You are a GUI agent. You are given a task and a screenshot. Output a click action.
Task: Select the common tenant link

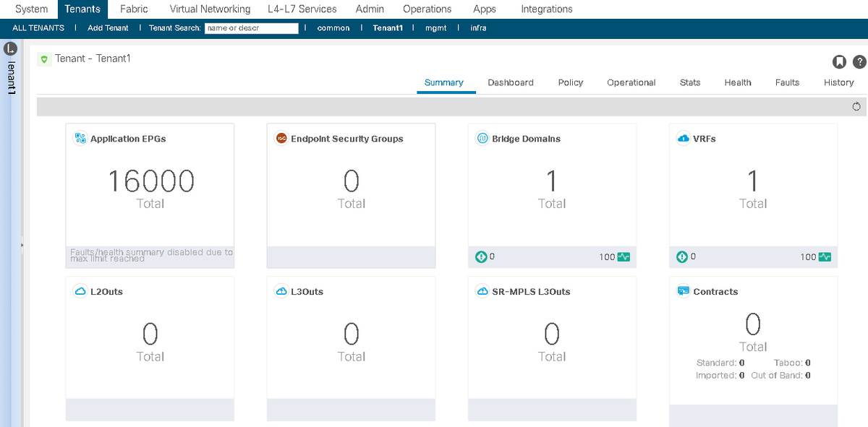click(333, 28)
